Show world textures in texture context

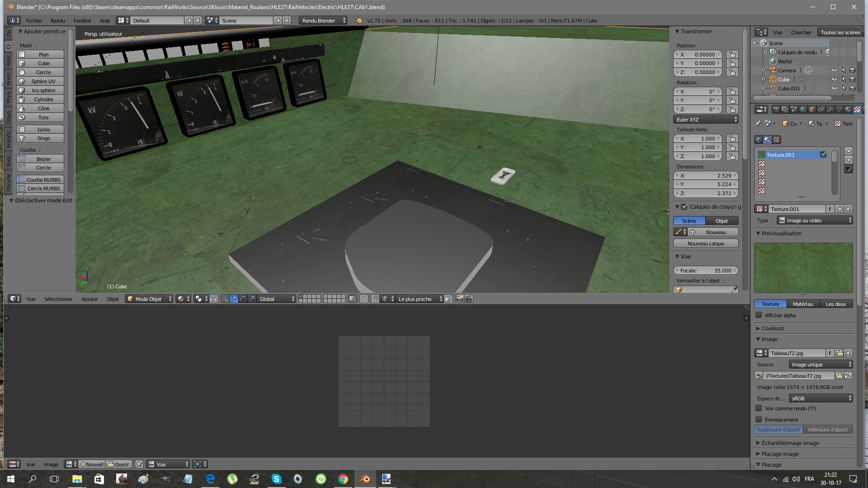[759, 140]
